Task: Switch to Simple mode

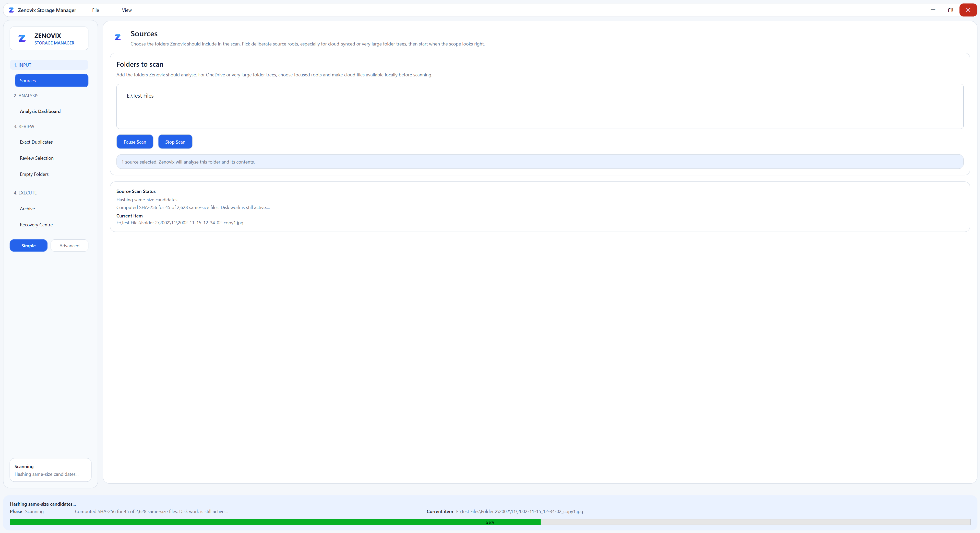Action: pos(29,246)
